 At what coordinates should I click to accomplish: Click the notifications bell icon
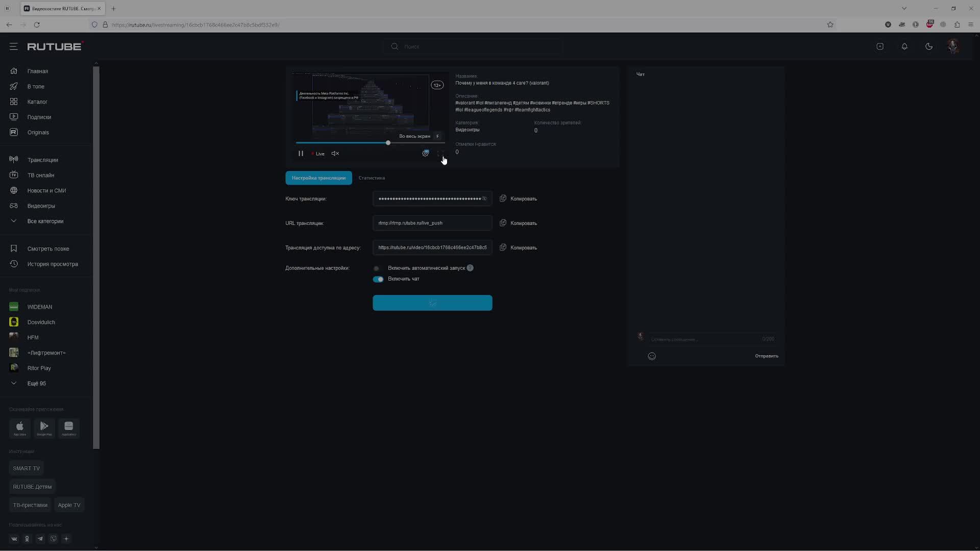[x=904, y=46]
